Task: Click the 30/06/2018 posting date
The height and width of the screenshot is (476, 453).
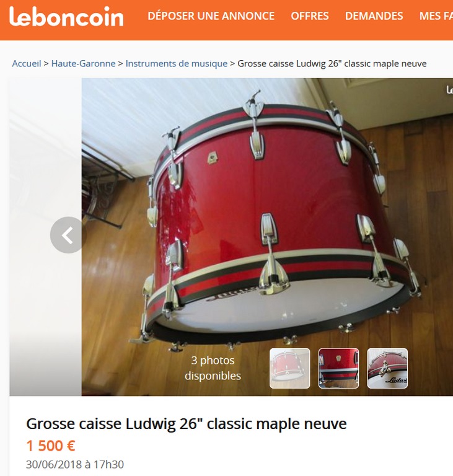Action: click(75, 464)
